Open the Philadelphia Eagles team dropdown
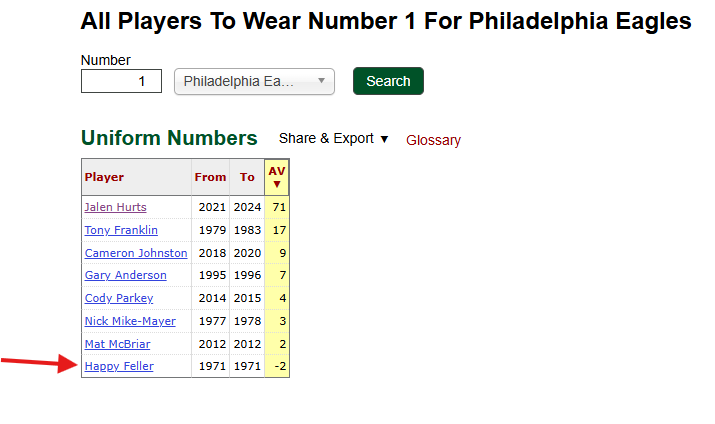Screen dimensions: 715x424 (x=254, y=81)
